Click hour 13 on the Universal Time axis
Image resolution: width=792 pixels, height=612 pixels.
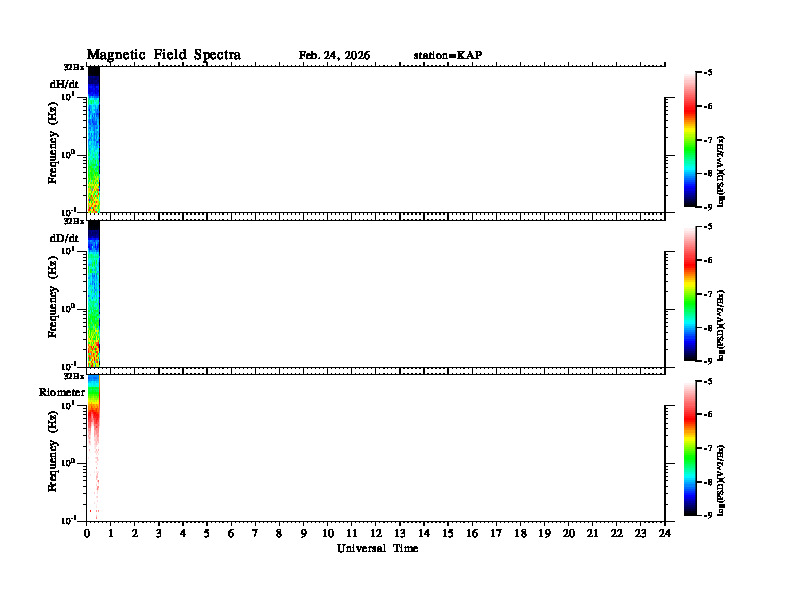[400, 534]
